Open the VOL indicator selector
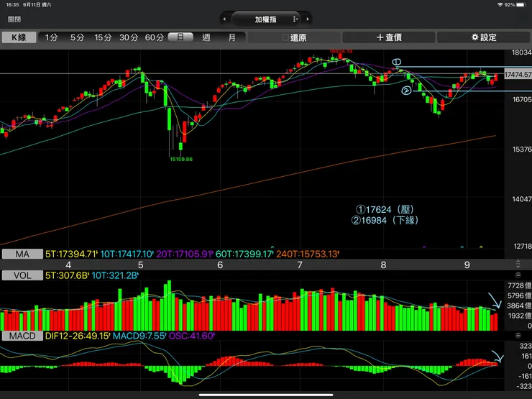This screenshot has height=399, width=532. 22,275
